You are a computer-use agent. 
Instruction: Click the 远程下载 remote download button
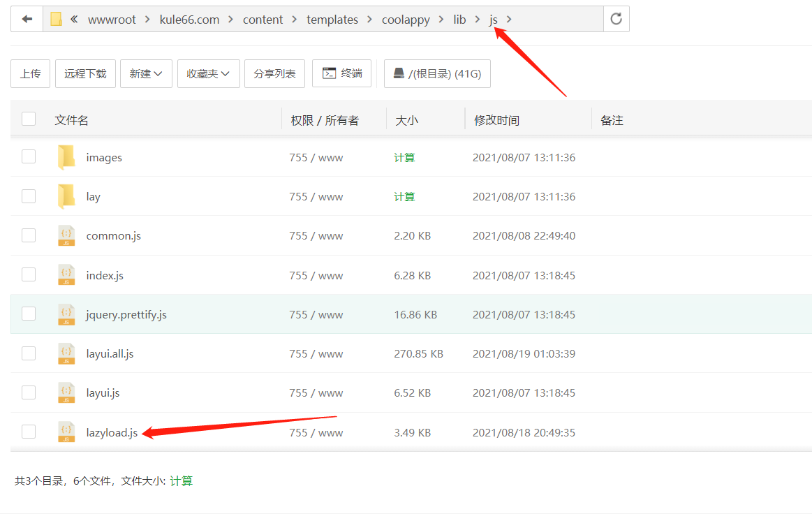click(x=85, y=73)
